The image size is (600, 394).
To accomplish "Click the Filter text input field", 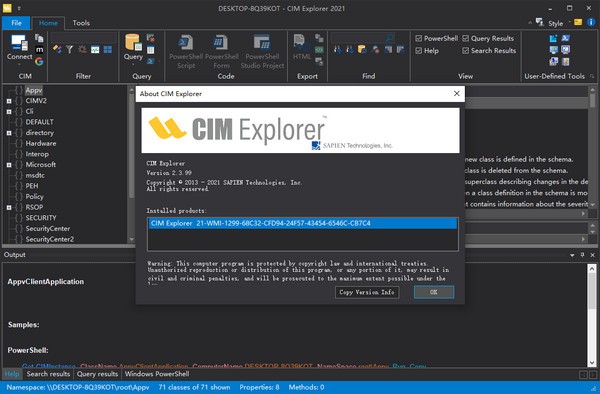I will (x=84, y=37).
